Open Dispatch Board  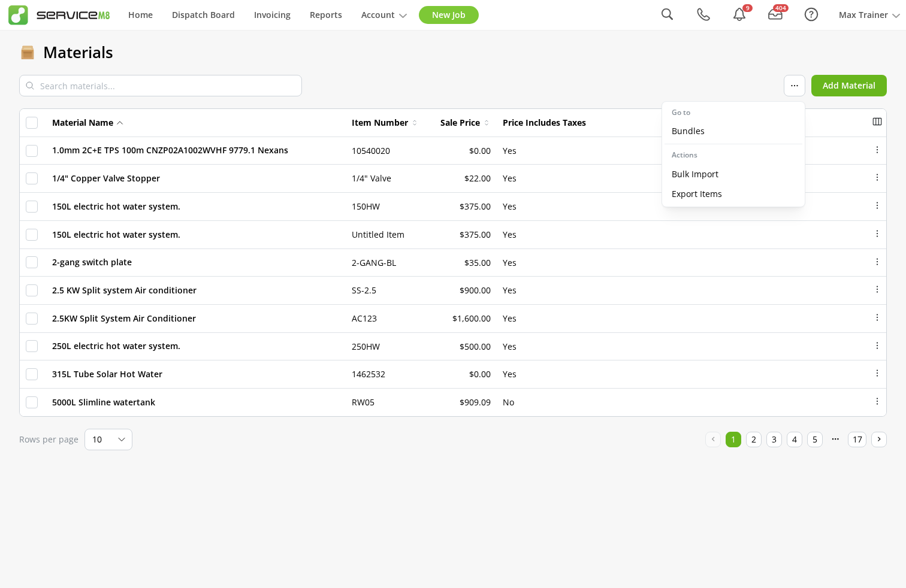(x=203, y=15)
